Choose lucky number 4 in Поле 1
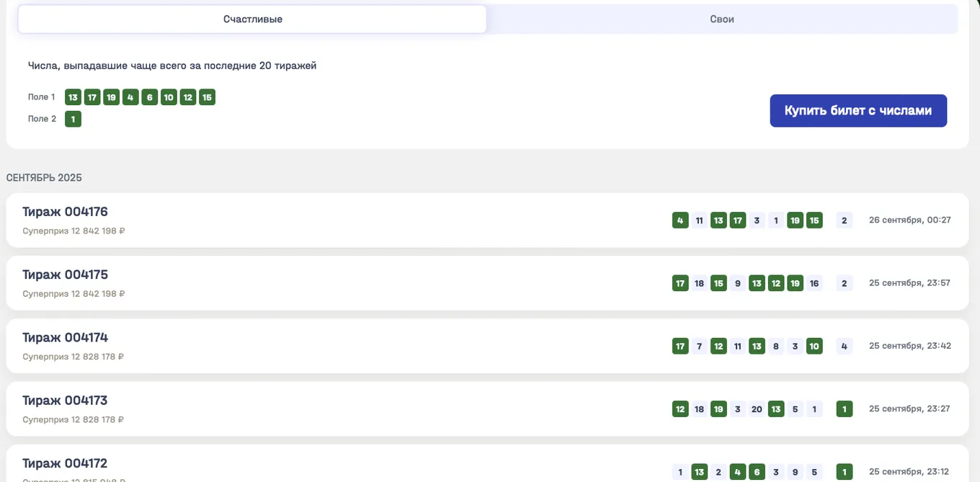980x482 pixels. (130, 97)
